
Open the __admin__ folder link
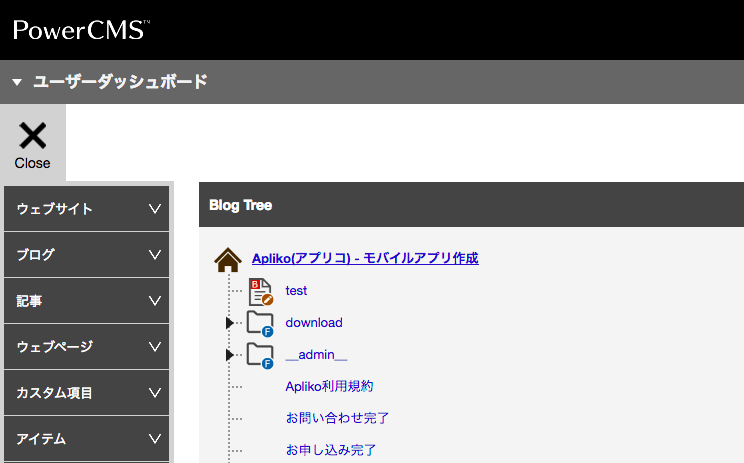coord(316,355)
